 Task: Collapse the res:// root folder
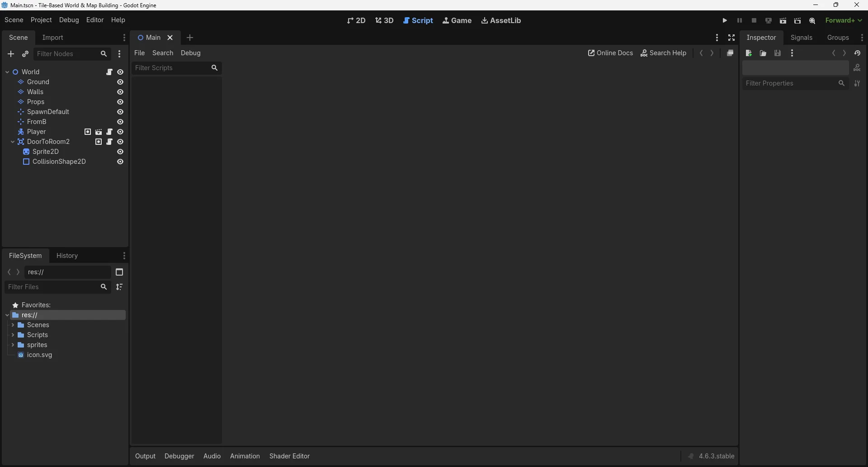pyautogui.click(x=7, y=315)
